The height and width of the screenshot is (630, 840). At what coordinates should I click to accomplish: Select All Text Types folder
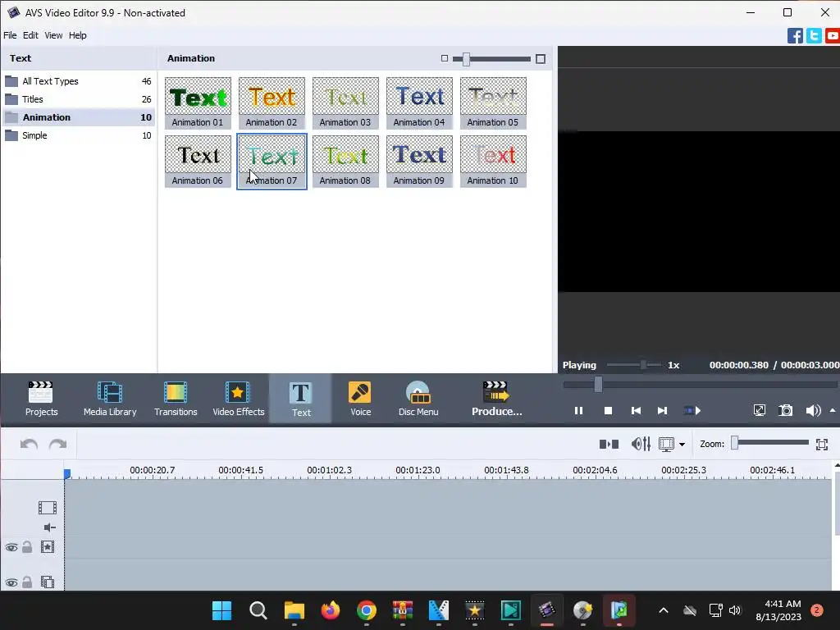click(78, 81)
